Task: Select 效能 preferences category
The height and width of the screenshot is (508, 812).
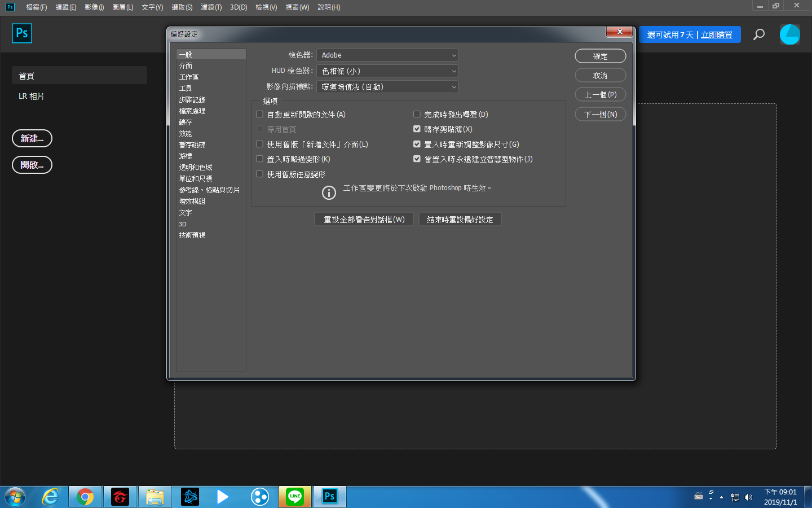Action: click(x=211, y=134)
